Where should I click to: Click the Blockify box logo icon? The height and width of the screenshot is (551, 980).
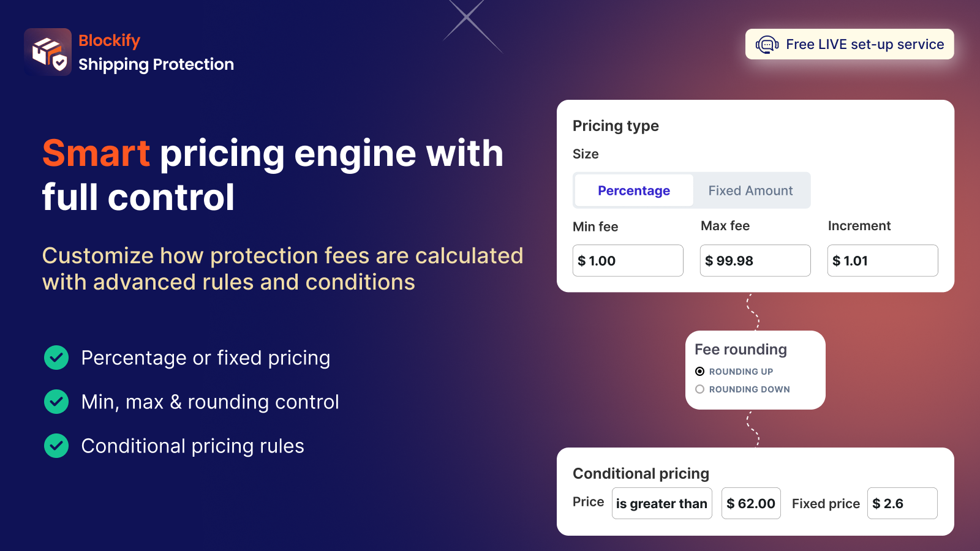point(47,51)
